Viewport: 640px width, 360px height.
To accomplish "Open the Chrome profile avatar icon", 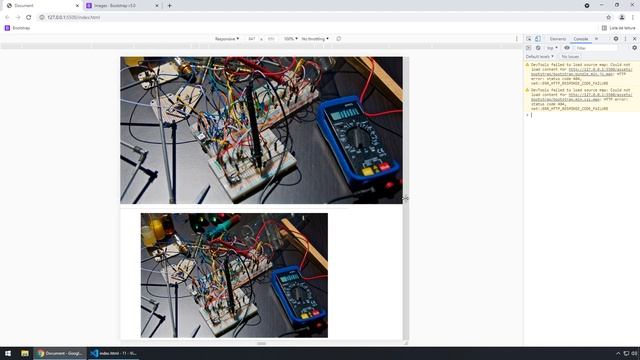I will [x=622, y=18].
